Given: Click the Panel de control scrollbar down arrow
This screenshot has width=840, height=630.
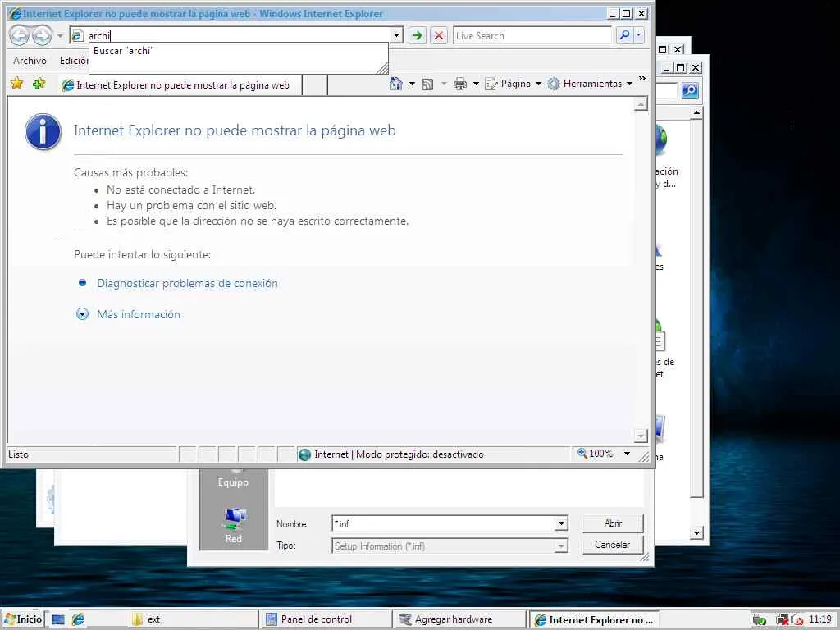Looking at the screenshot, I should (696, 533).
